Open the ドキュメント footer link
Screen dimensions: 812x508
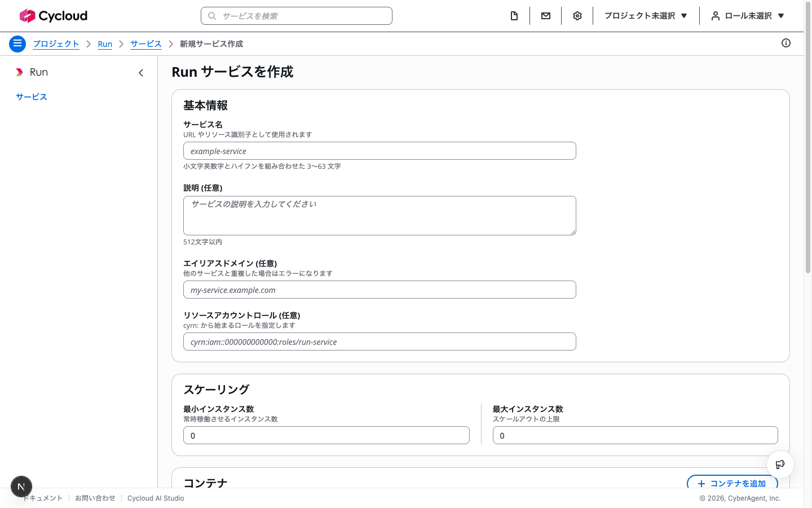pos(42,498)
